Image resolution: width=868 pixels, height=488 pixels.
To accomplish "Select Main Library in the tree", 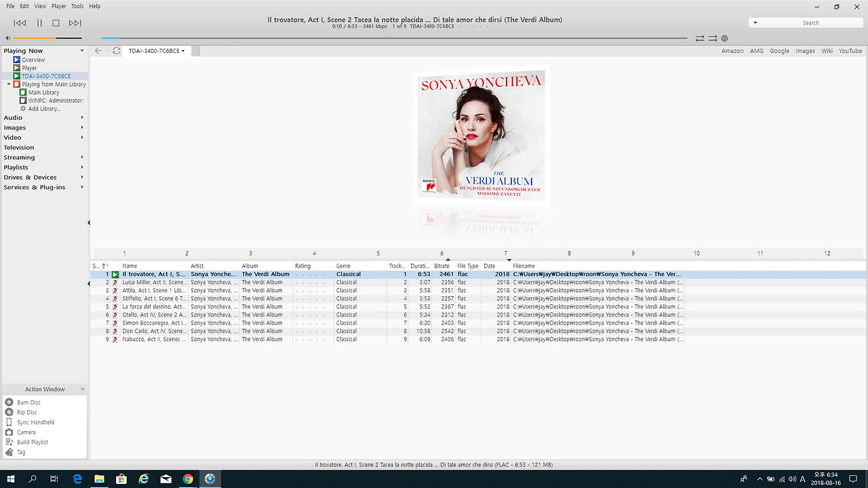I will point(43,93).
